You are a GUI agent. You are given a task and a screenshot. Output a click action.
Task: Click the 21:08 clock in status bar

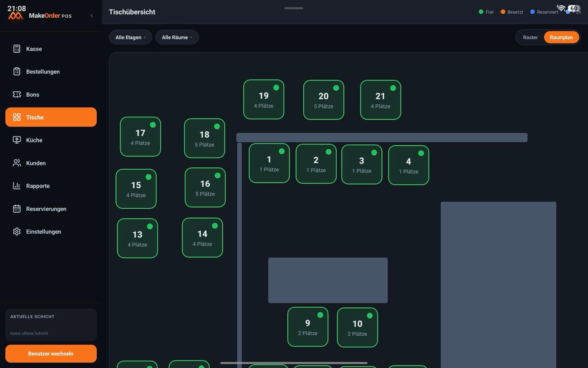click(17, 8)
